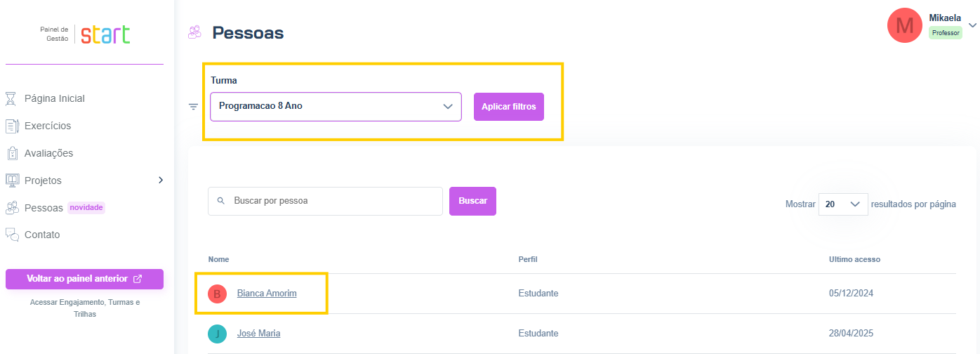Click José Maria's J avatar circle

[x=217, y=333]
